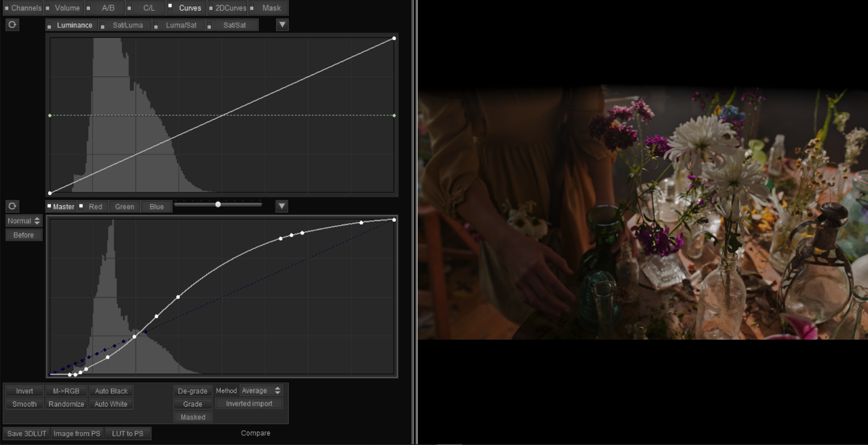Click the M->RGB button

click(x=66, y=391)
